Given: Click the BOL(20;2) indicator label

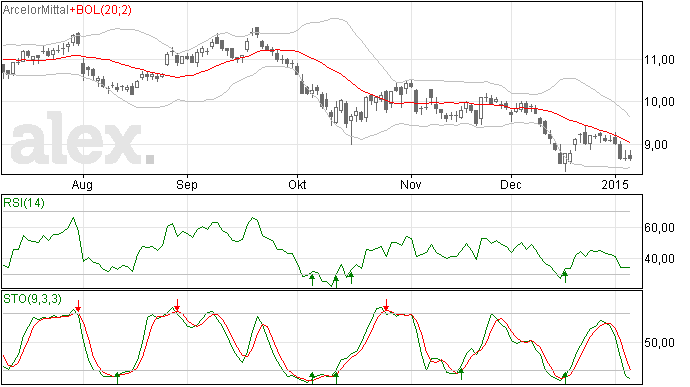Looking at the screenshot, I should (103, 10).
